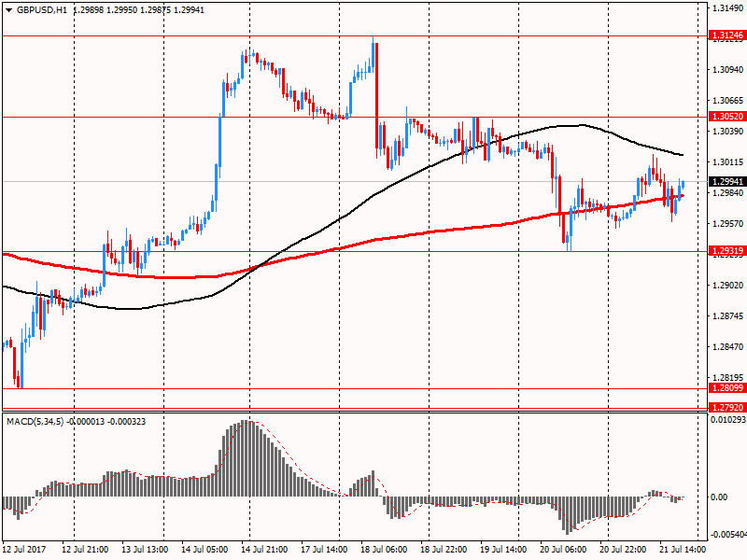Select the 1.29020 price scale value
This screenshot has width=747, height=560.
(728, 285)
